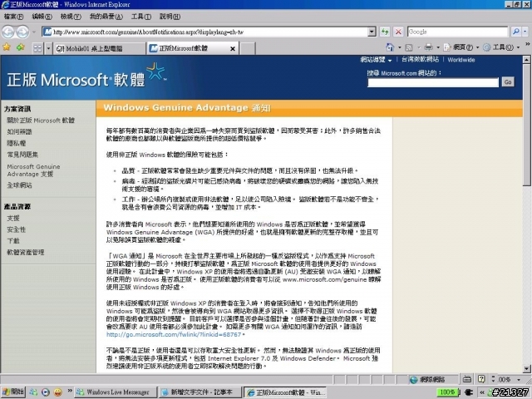Image resolution: width=532 pixels, height=399 pixels.
Task: Click the Print icon in command bar
Action: (x=429, y=47)
